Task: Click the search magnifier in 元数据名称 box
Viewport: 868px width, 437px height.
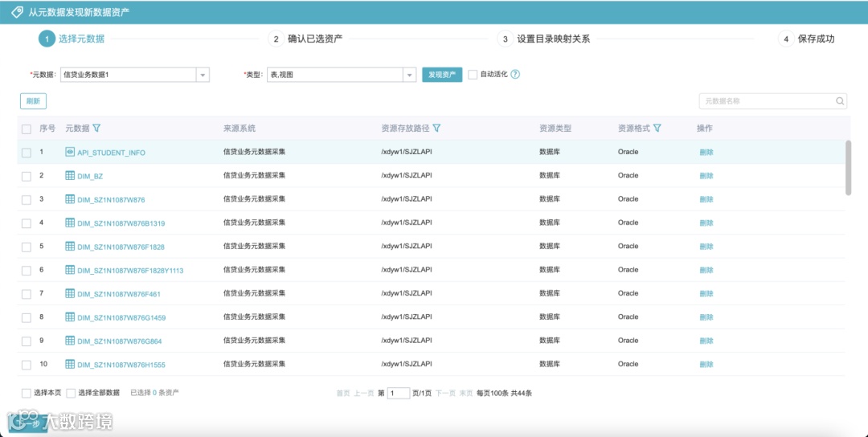Action: pos(840,101)
